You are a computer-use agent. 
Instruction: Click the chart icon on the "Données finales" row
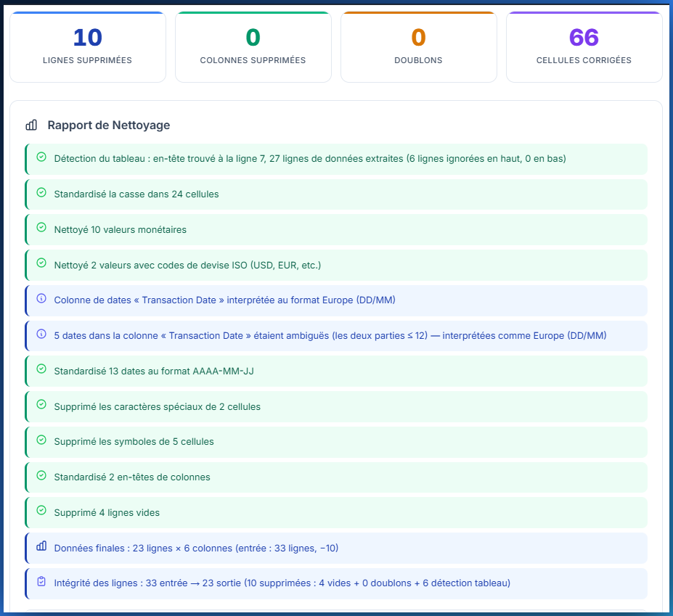[41, 548]
